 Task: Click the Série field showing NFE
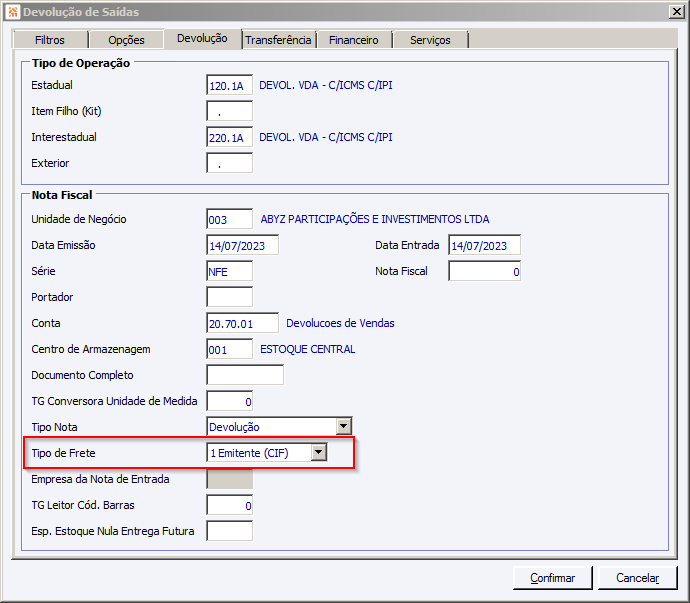point(229,271)
